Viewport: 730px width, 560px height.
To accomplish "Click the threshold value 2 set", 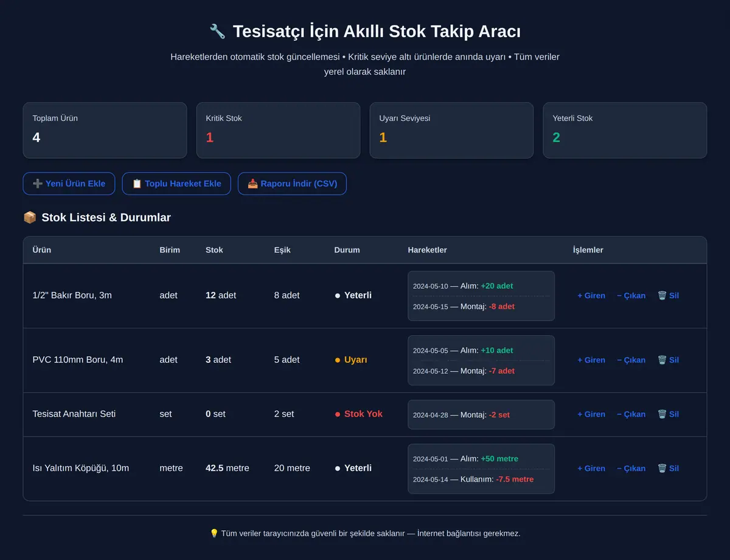I will tap(284, 414).
